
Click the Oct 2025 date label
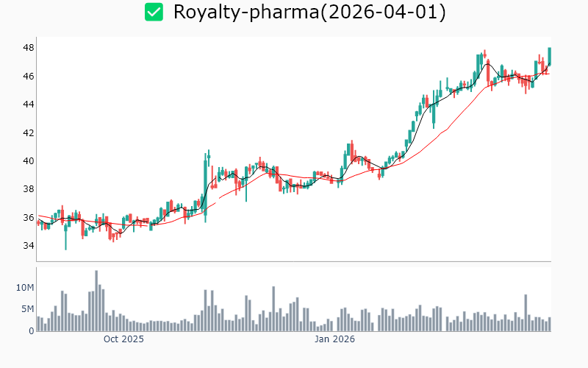tap(123, 339)
